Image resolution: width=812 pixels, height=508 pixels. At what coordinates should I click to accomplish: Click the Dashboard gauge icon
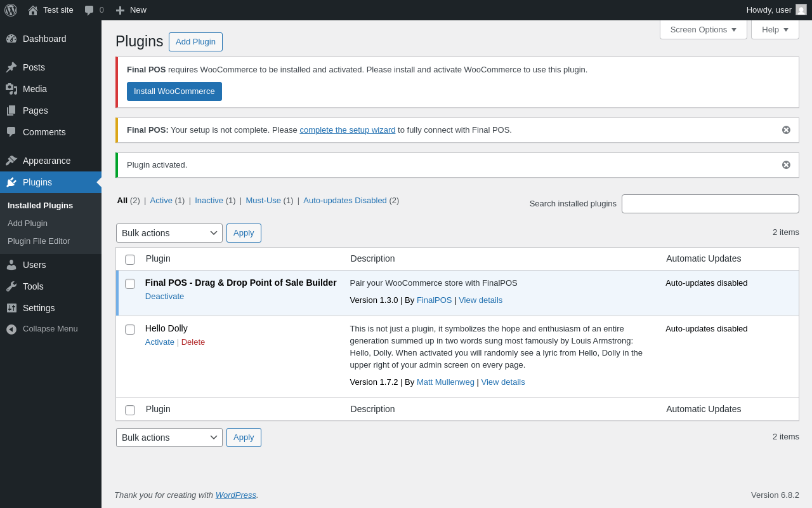pyautogui.click(x=11, y=39)
